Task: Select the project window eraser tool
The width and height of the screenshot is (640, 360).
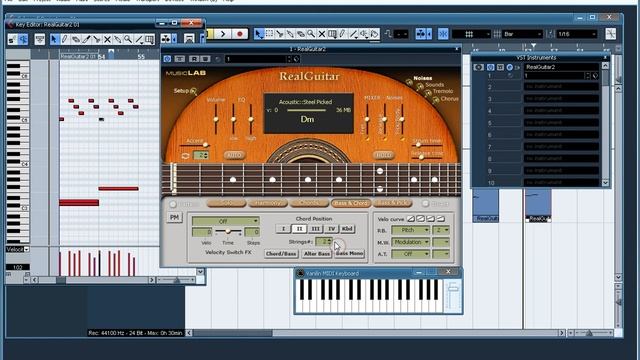Action: pyautogui.click(x=300, y=34)
